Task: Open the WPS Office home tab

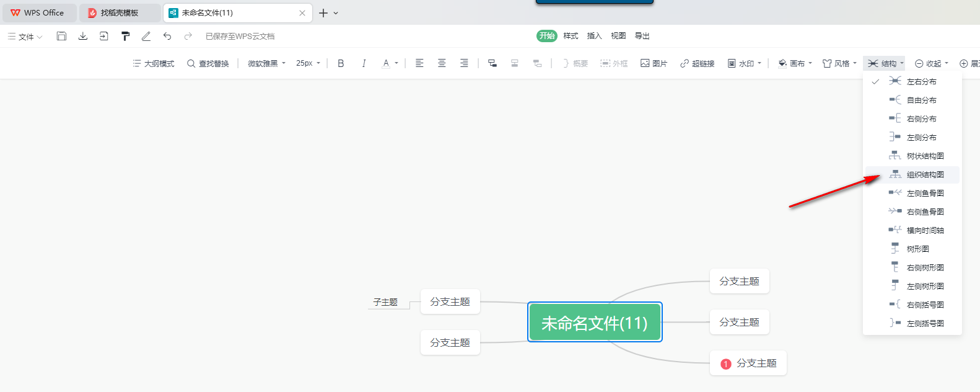Action: pyautogui.click(x=39, y=12)
